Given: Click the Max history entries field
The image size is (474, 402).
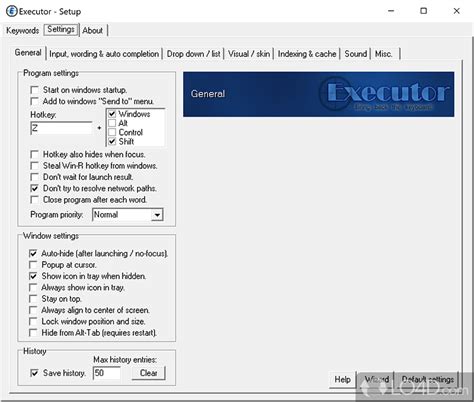Looking at the screenshot, I should coord(107,373).
